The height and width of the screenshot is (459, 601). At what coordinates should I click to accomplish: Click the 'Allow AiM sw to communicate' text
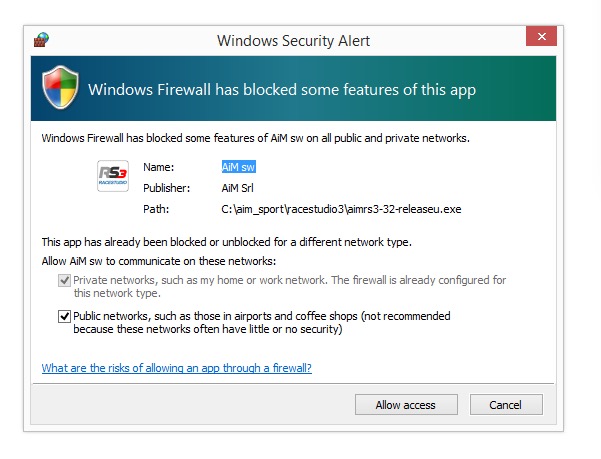point(159,261)
